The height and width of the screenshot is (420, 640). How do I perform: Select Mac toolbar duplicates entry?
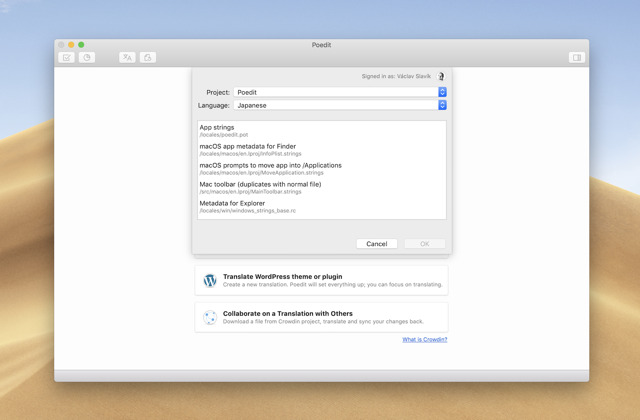pos(322,187)
